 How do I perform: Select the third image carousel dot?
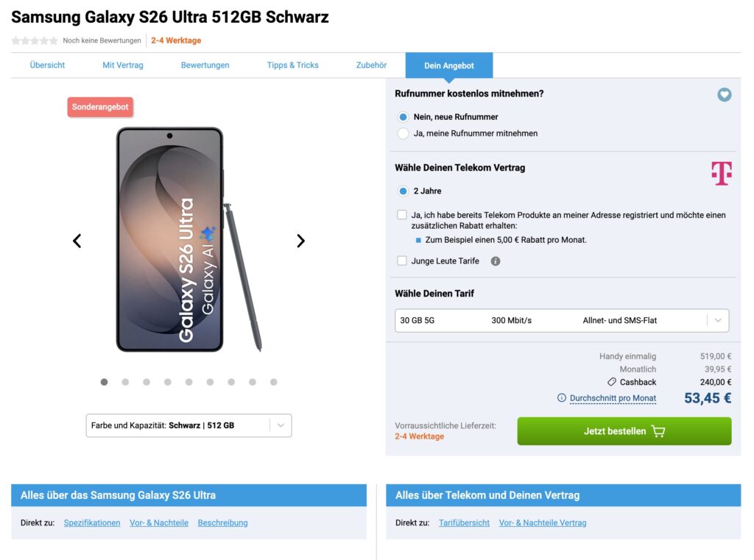pos(147,382)
